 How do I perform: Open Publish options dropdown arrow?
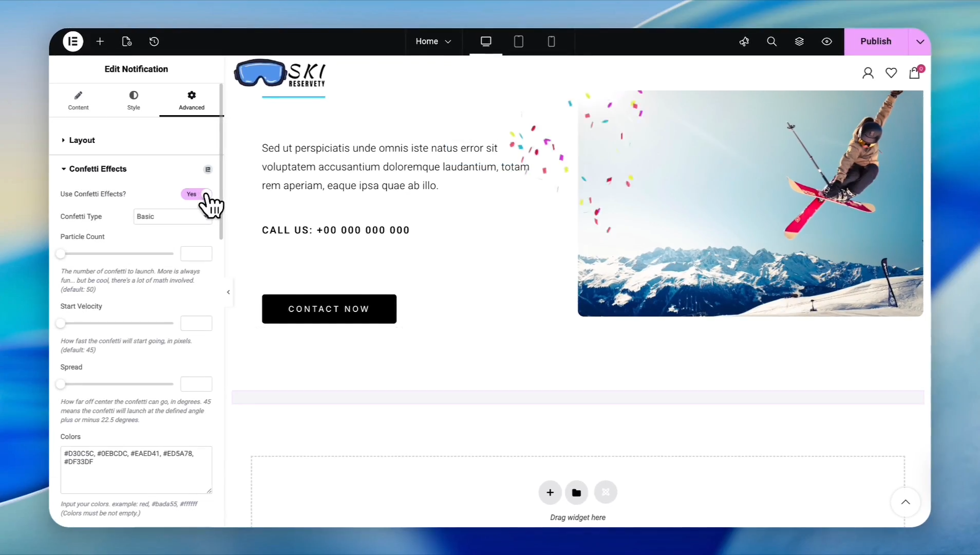[920, 42]
